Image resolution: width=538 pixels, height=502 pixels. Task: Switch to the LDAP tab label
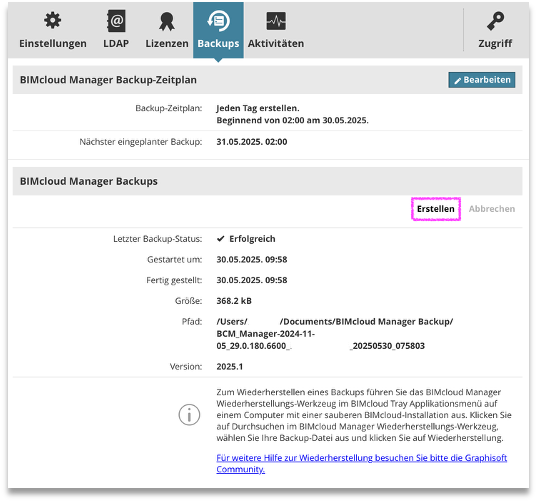116,44
